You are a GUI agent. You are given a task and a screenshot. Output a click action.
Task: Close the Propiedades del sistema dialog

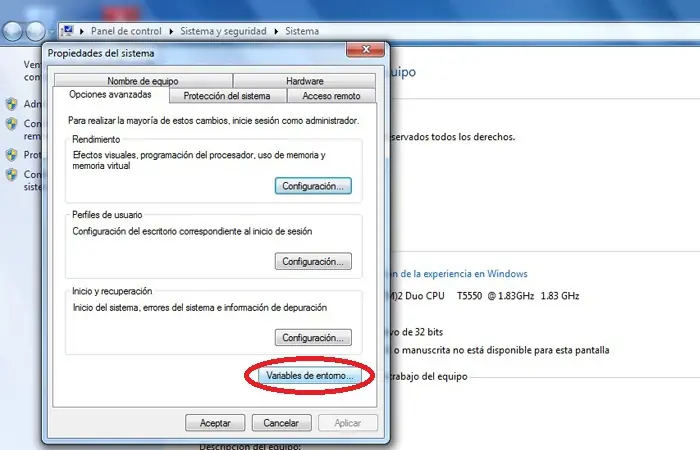(366, 49)
